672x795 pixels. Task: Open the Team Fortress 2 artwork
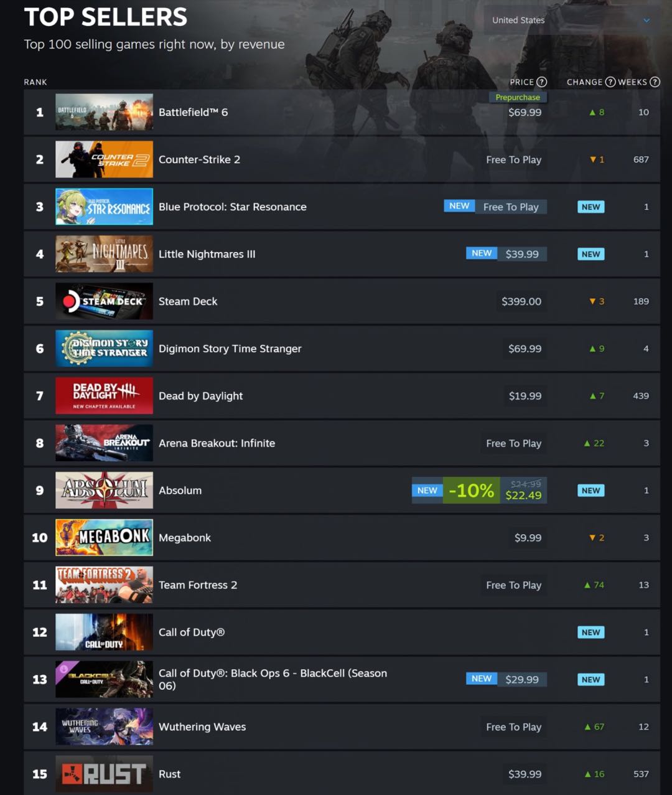(x=104, y=585)
